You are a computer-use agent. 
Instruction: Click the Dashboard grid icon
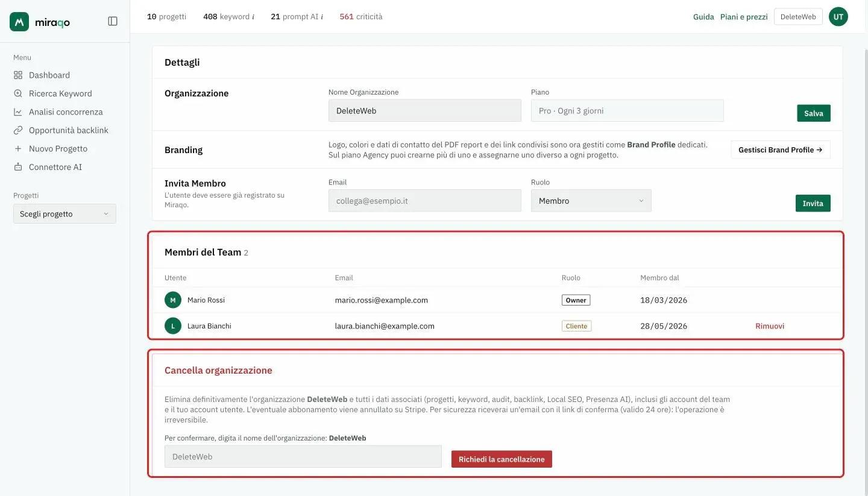click(x=18, y=75)
